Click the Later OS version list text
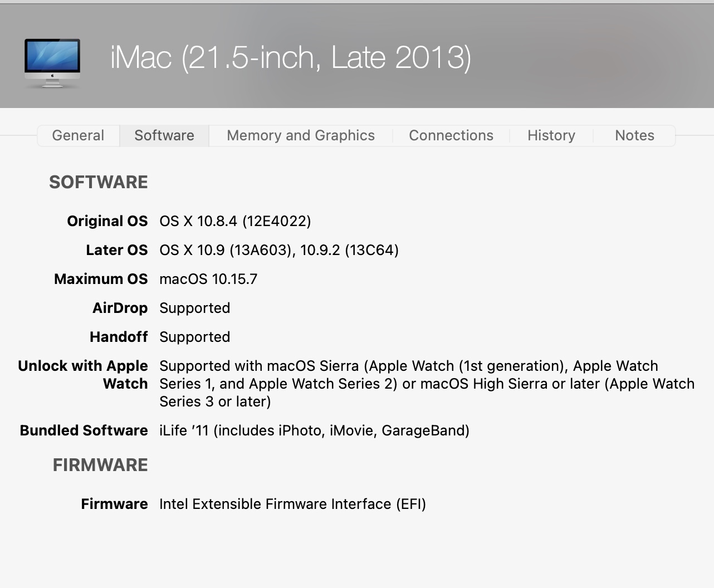 [x=279, y=250]
